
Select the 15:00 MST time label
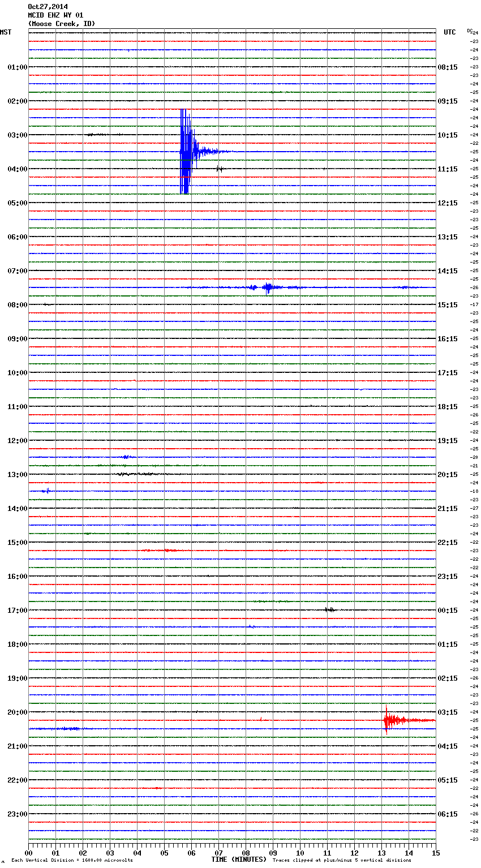pyautogui.click(x=17, y=543)
